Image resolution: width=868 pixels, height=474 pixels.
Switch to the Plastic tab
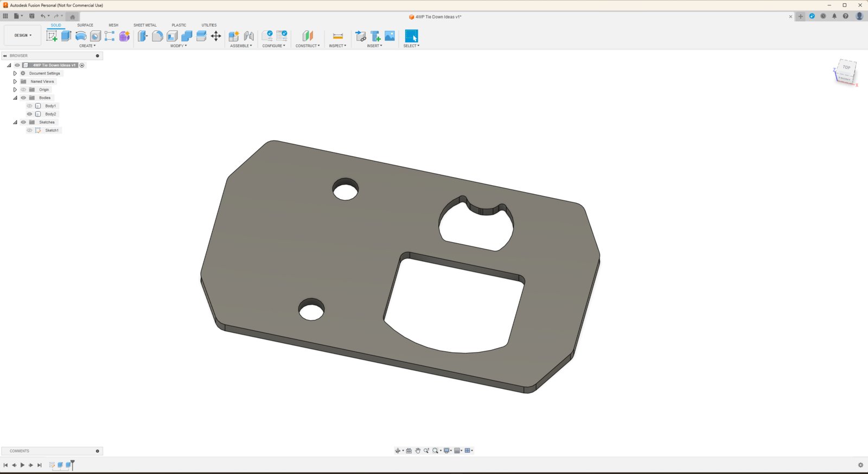179,25
